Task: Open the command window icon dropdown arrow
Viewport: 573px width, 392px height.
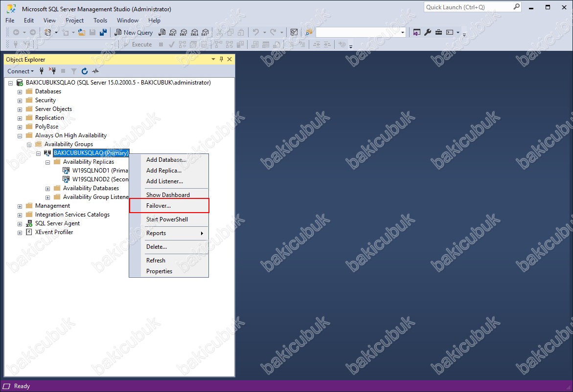Action: (x=458, y=32)
